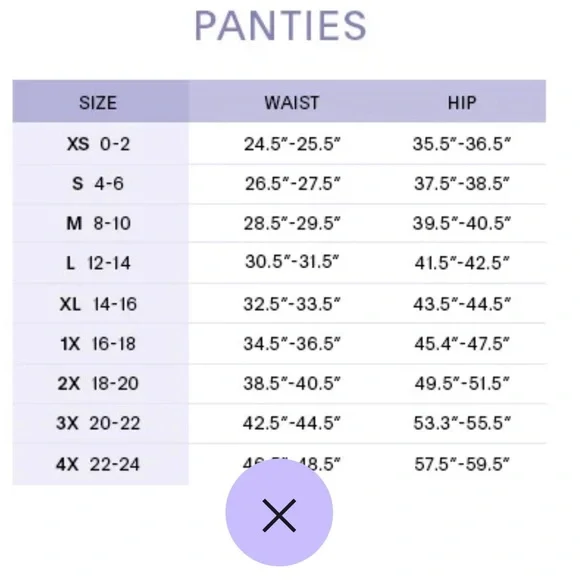Select the SIZE column header
The image size is (580, 580).
coord(98,103)
